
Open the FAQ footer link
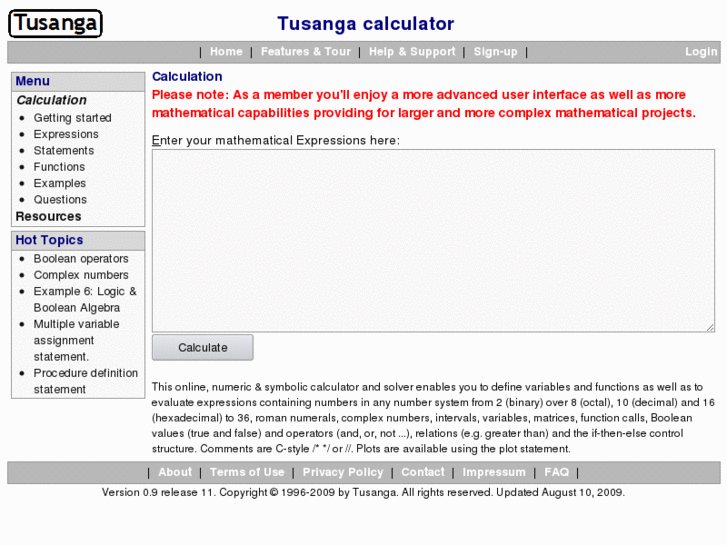click(x=556, y=472)
